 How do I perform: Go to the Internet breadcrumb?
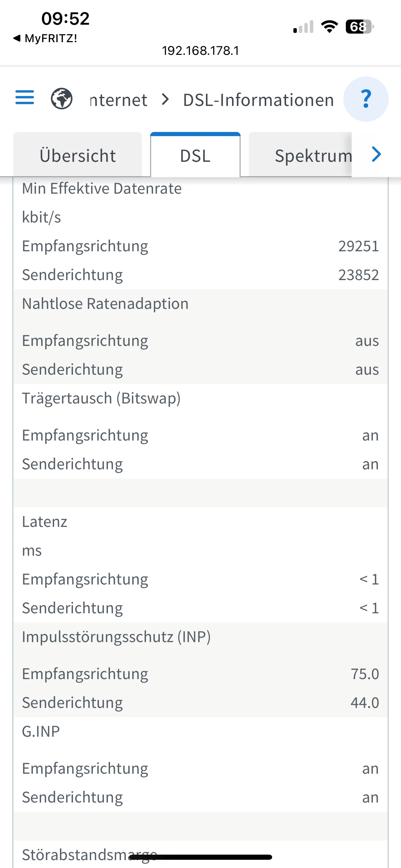point(119,100)
